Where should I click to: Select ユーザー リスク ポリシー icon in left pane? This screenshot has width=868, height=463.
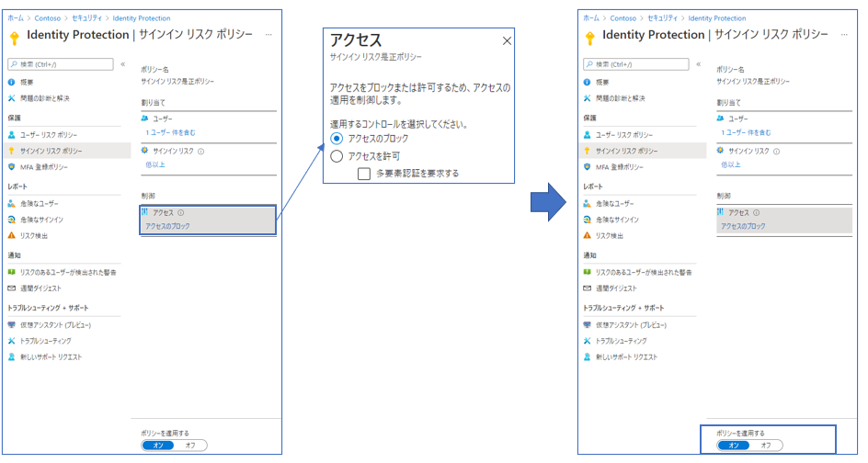click(12, 134)
